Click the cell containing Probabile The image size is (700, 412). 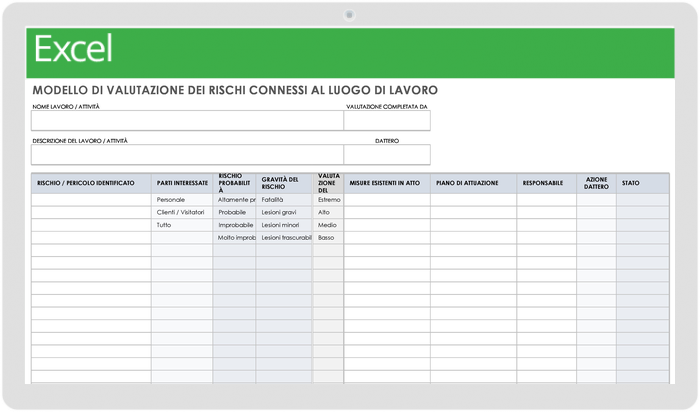click(234, 212)
